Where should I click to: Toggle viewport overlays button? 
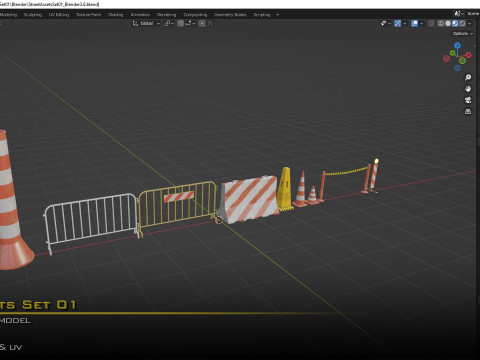[x=414, y=23]
